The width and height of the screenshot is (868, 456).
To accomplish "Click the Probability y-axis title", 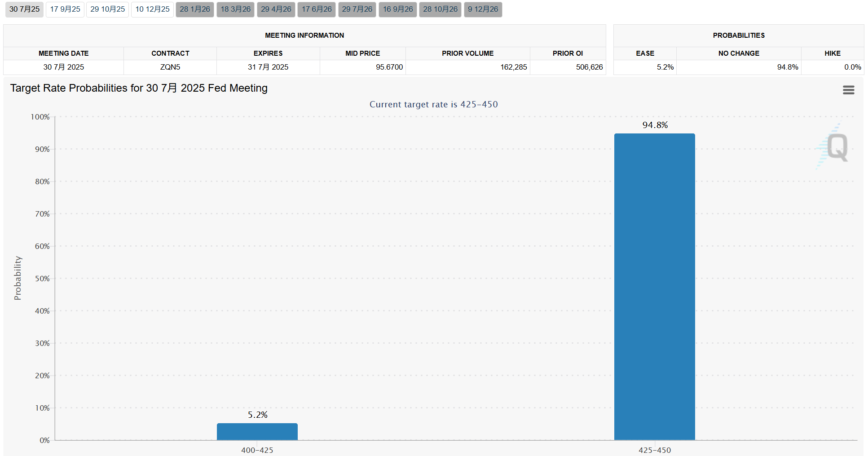I will click(18, 278).
